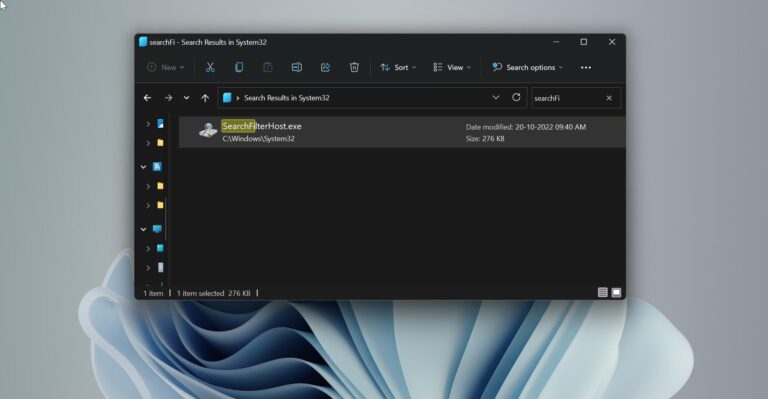This screenshot has width=768, height=399.
Task: Open Search options menu
Action: click(x=528, y=68)
